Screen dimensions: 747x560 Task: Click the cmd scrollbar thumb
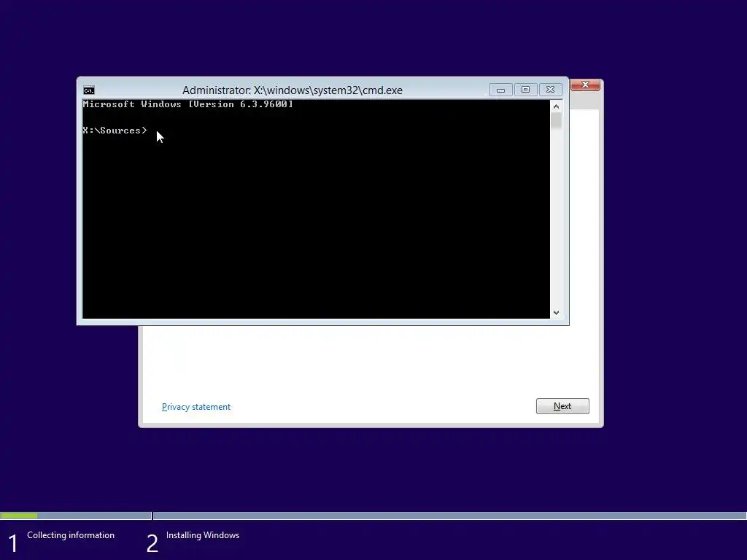(x=556, y=120)
